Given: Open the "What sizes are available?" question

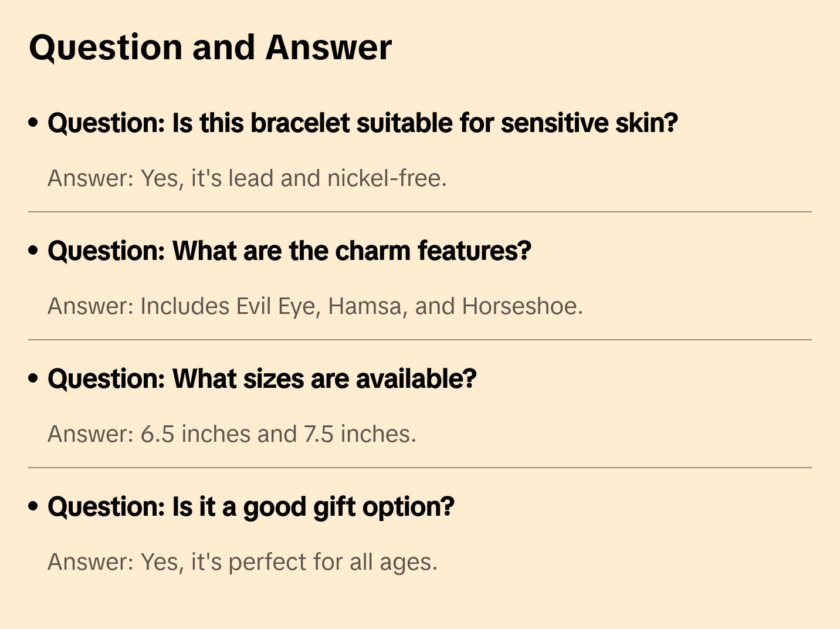Looking at the screenshot, I should [x=262, y=379].
